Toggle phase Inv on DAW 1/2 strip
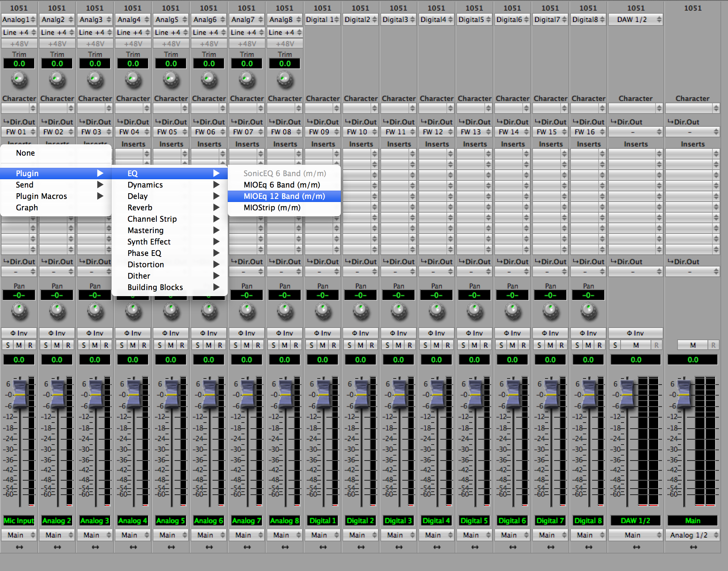Screen dimensions: 728x571 pos(636,333)
